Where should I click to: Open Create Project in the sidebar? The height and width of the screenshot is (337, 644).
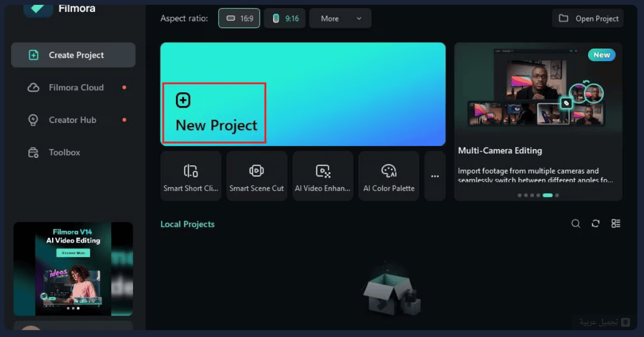pyautogui.click(x=73, y=55)
